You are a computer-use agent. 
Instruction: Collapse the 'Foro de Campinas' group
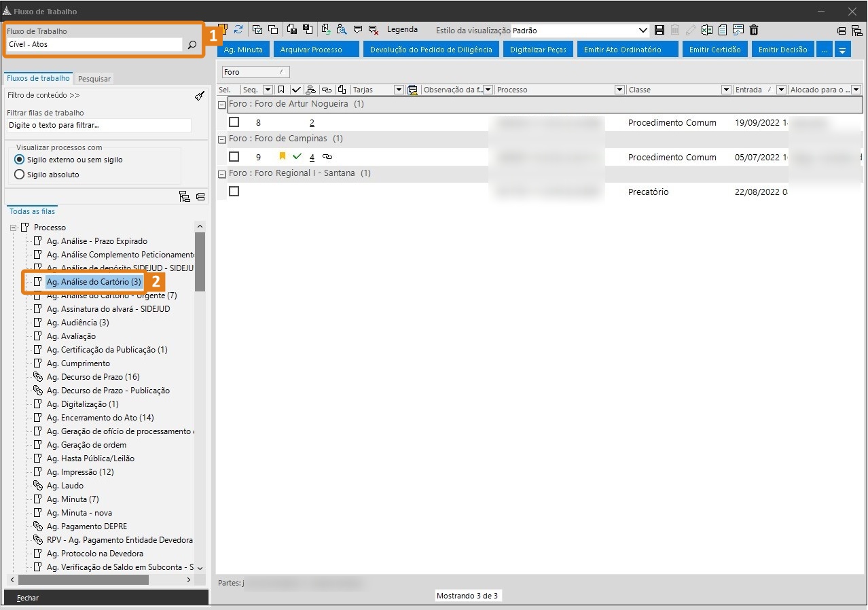click(x=221, y=139)
